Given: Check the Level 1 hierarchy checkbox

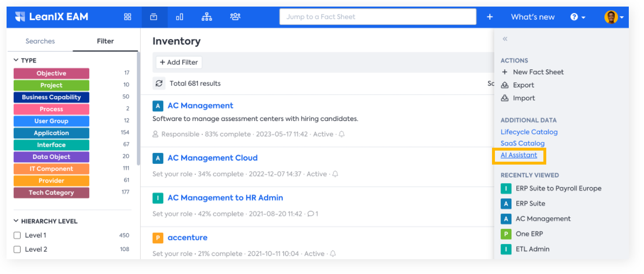Looking at the screenshot, I should (17, 235).
